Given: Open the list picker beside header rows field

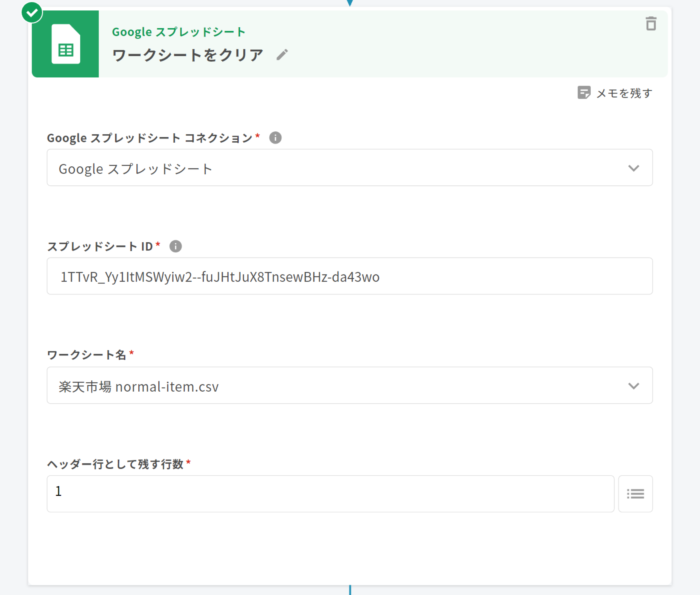Looking at the screenshot, I should pyautogui.click(x=635, y=494).
